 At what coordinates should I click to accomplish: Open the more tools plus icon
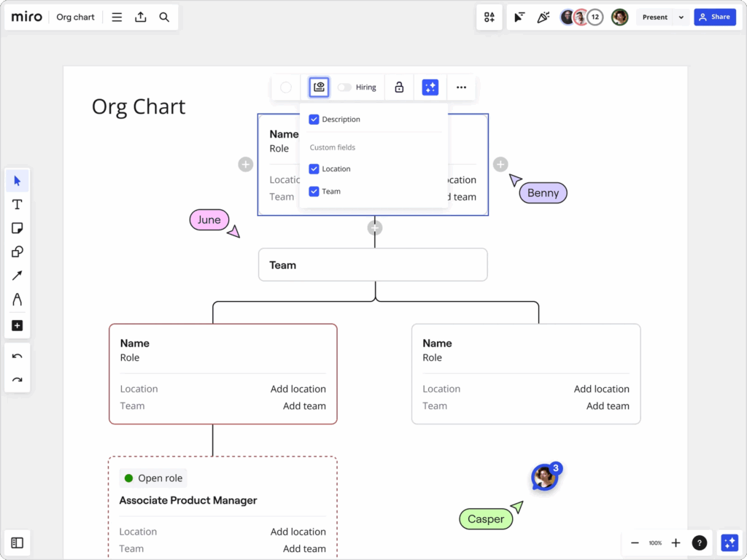coord(18,326)
